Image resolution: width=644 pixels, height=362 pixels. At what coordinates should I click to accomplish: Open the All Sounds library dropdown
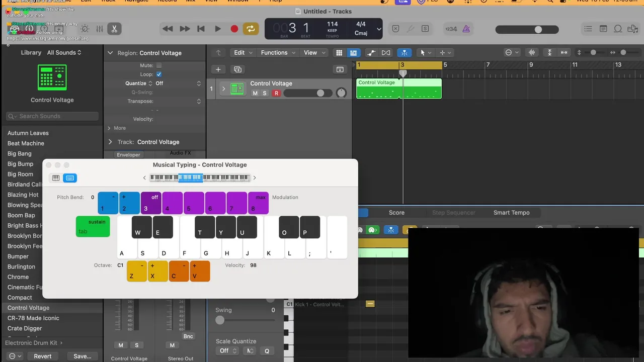[64, 53]
